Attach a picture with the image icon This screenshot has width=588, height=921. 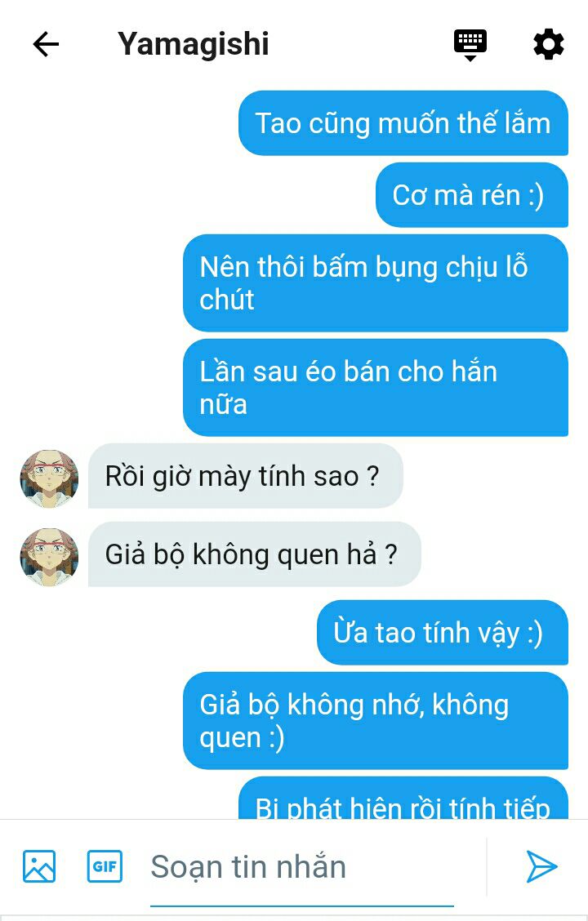(39, 865)
